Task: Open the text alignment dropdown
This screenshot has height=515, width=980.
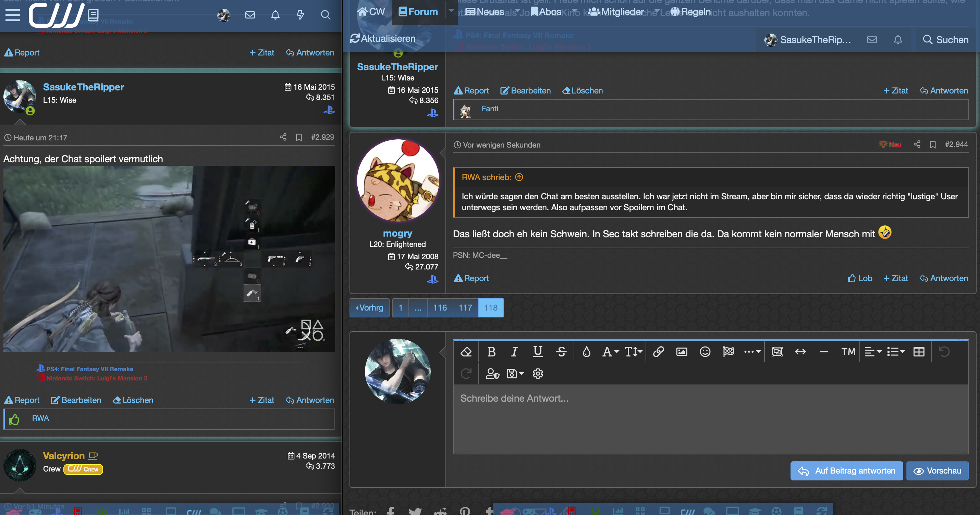Action: pyautogui.click(x=873, y=352)
